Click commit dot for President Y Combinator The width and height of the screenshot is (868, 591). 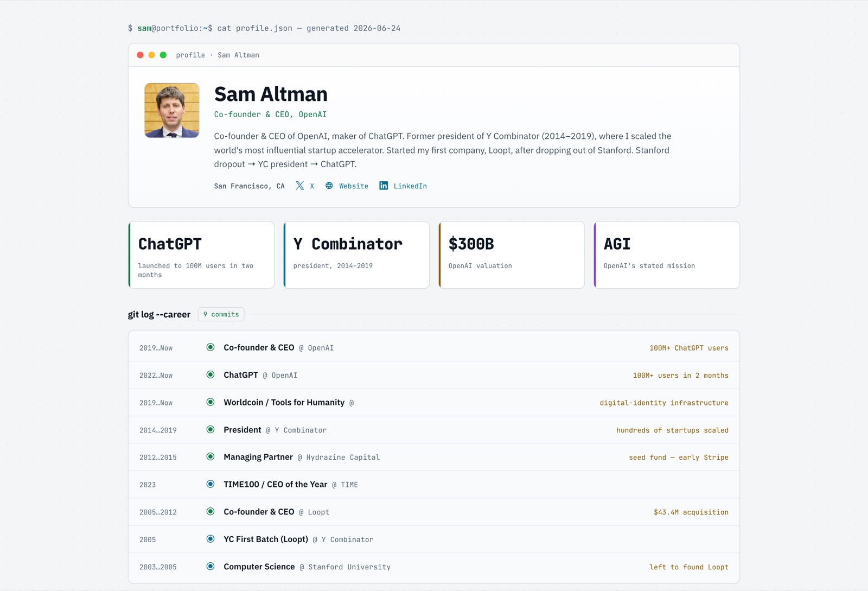pyautogui.click(x=210, y=429)
